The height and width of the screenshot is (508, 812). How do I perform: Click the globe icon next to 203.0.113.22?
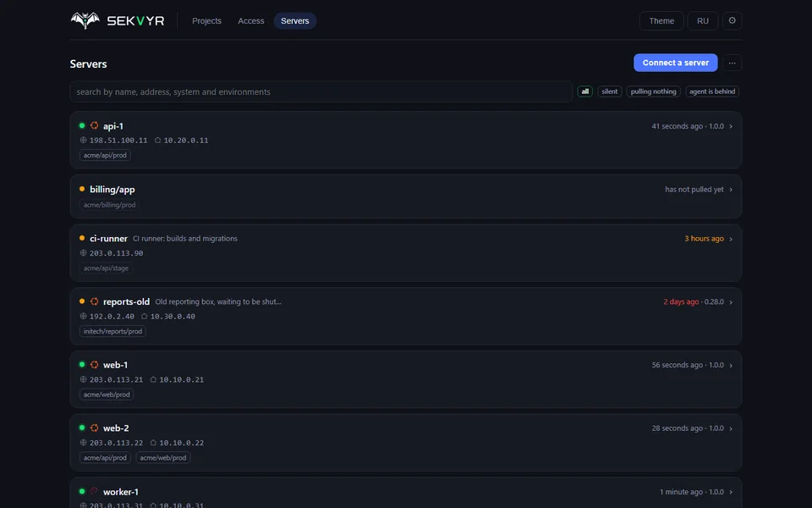(83, 443)
